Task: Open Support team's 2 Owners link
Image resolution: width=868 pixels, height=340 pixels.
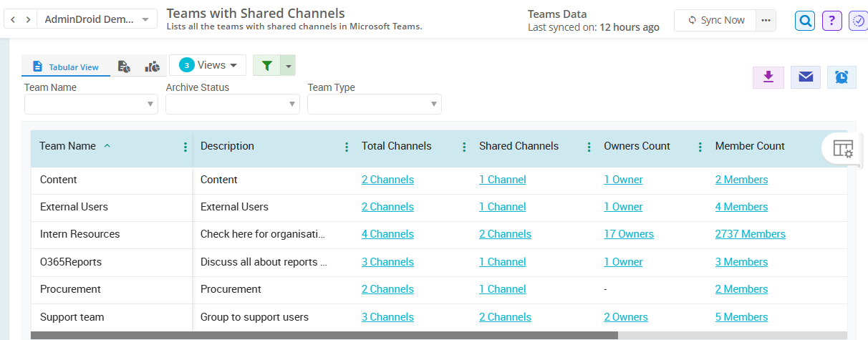Action: [x=626, y=317]
